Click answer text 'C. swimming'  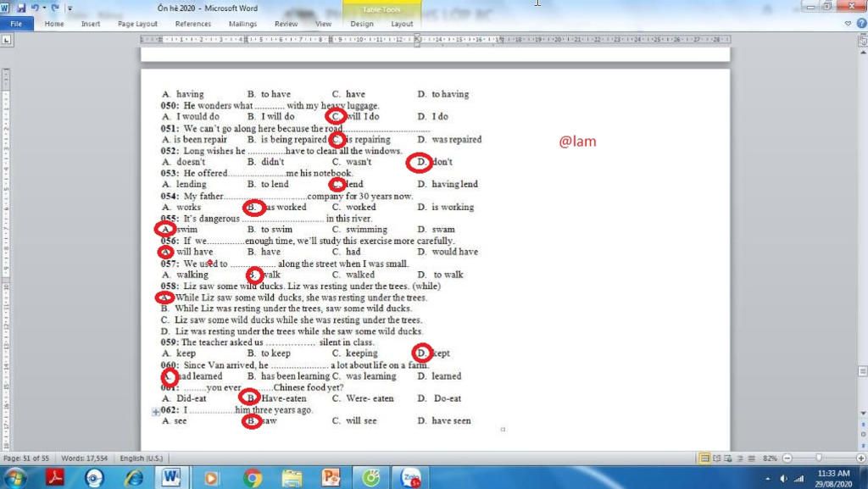click(x=359, y=229)
